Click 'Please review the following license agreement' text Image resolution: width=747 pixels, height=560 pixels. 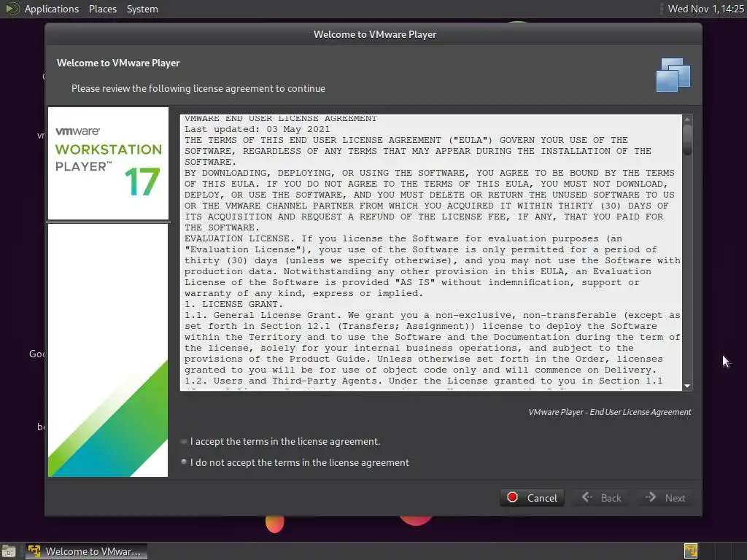(x=198, y=88)
